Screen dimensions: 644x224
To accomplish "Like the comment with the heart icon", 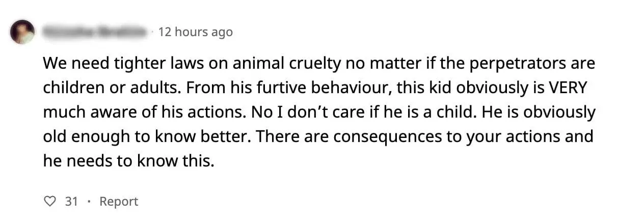I will click(x=50, y=202).
